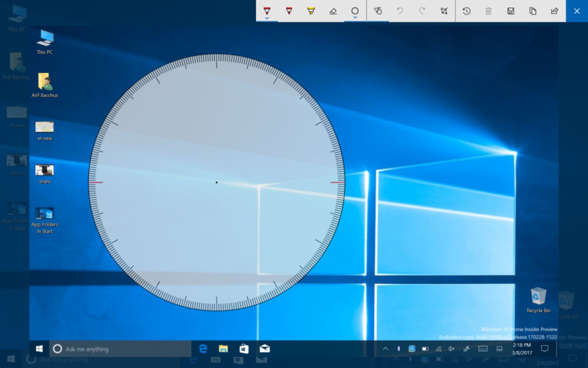The image size is (588, 368).
Task: Save the sketch with floppy disk icon
Action: point(511,11)
